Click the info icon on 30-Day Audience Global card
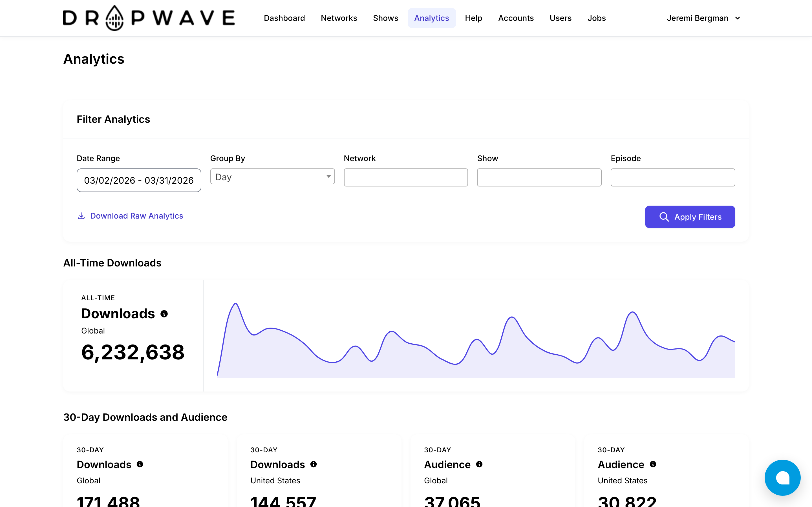The width and height of the screenshot is (812, 507). click(479, 464)
